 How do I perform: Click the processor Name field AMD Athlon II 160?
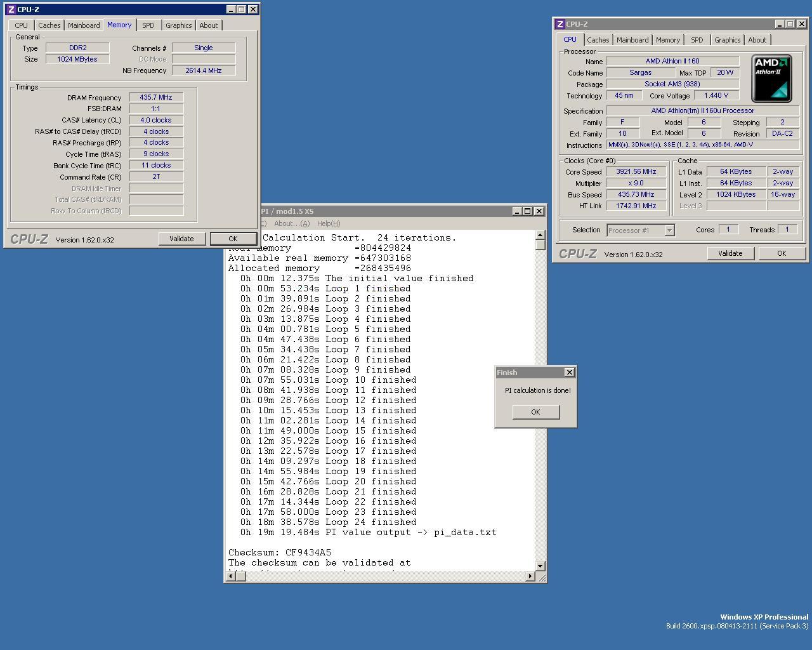672,61
